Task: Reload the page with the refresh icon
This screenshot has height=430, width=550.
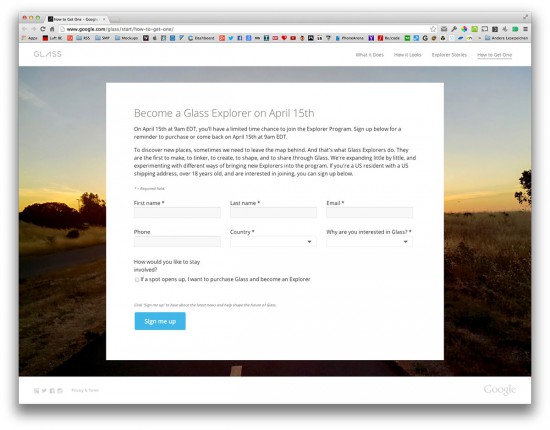Action: (x=43, y=29)
